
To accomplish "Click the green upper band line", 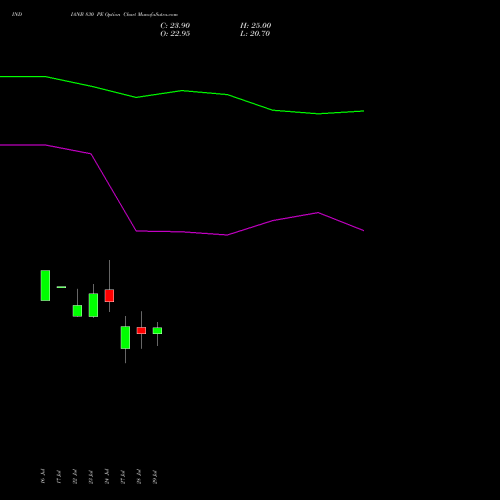I will pyautogui.click(x=182, y=91).
